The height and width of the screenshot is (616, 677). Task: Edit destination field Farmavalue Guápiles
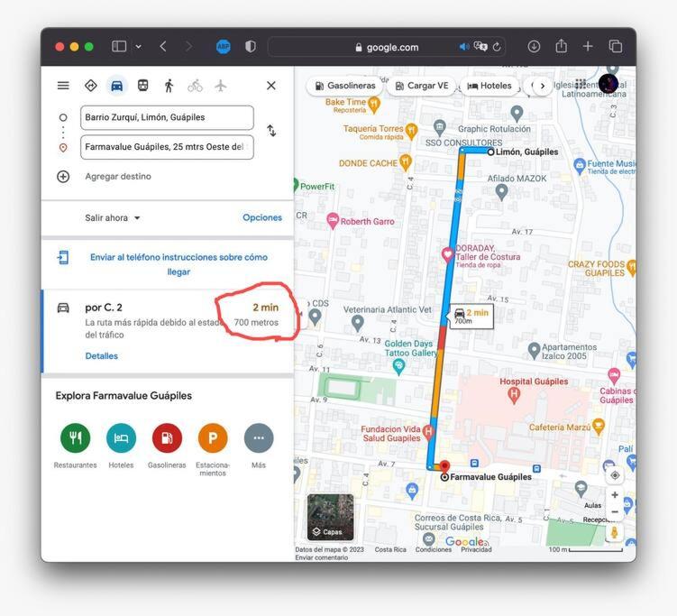coord(167,147)
